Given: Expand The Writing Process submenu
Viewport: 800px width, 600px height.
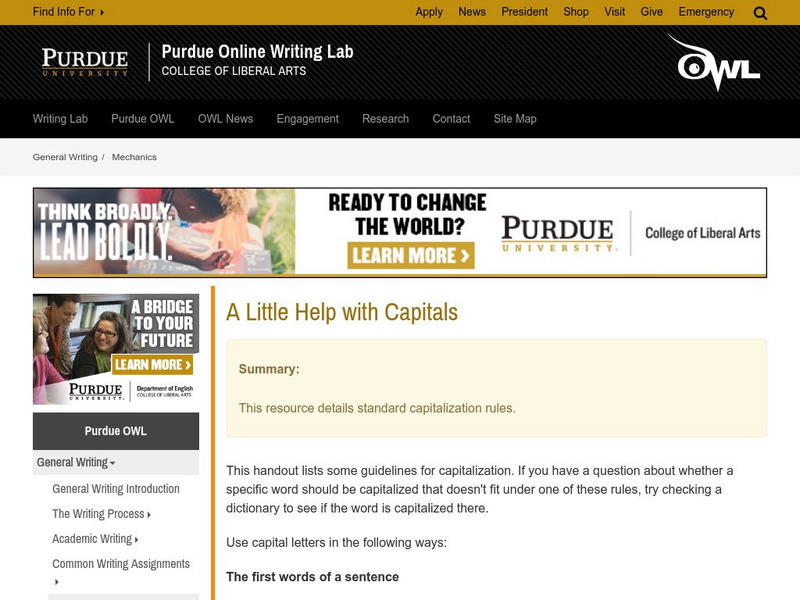Looking at the screenshot, I should tap(102, 514).
